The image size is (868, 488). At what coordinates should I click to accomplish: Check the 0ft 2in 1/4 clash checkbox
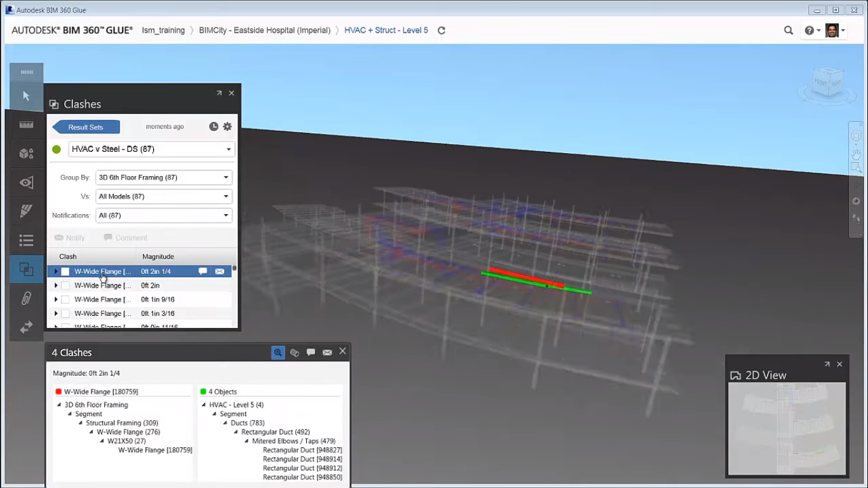click(65, 272)
